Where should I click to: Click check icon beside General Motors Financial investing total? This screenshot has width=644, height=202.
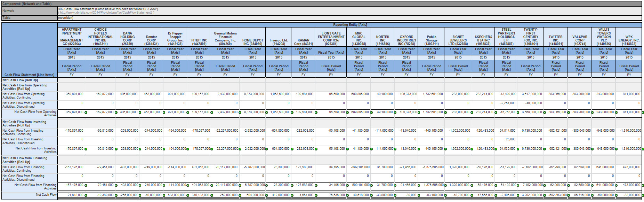(240, 149)
